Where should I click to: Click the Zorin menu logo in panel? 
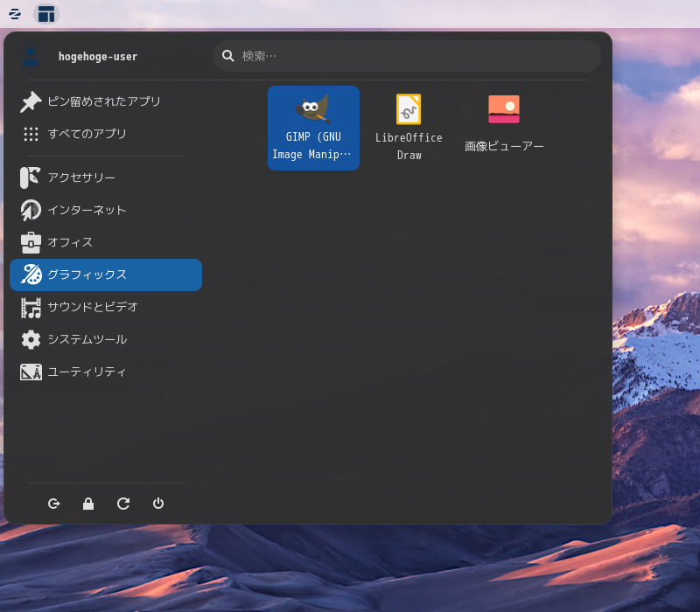click(15, 14)
